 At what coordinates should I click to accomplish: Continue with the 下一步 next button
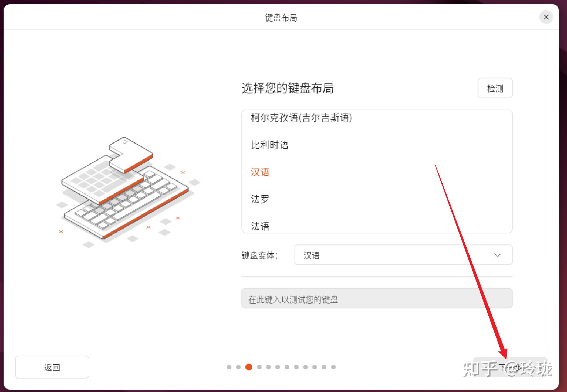510,367
